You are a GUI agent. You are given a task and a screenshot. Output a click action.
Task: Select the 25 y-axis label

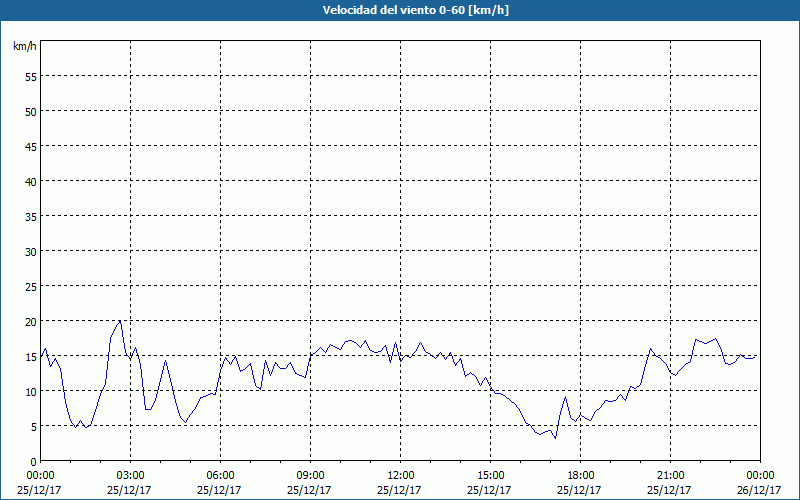(x=31, y=286)
